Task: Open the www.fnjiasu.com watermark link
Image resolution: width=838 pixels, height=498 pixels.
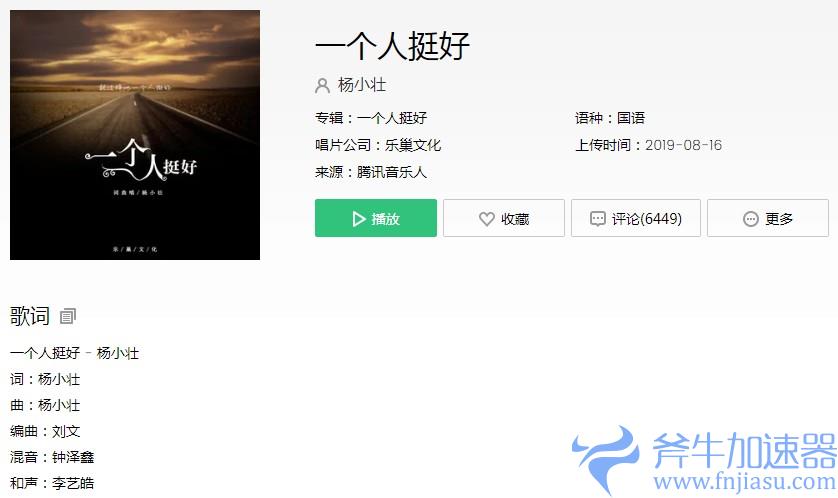Action: point(744,481)
